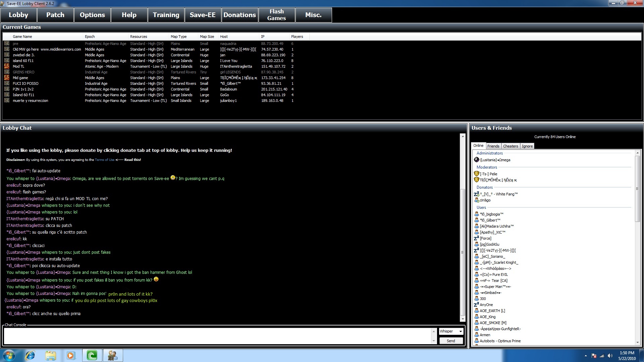Click the user avatar icon beside AOE_King
Screen dimensions: 644x362
pyautogui.click(x=476, y=317)
